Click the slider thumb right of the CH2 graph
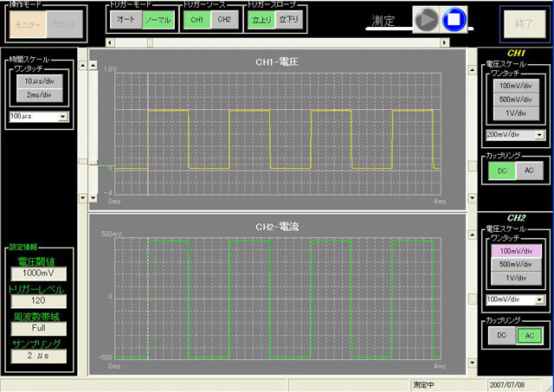The image size is (554, 392). (473, 299)
